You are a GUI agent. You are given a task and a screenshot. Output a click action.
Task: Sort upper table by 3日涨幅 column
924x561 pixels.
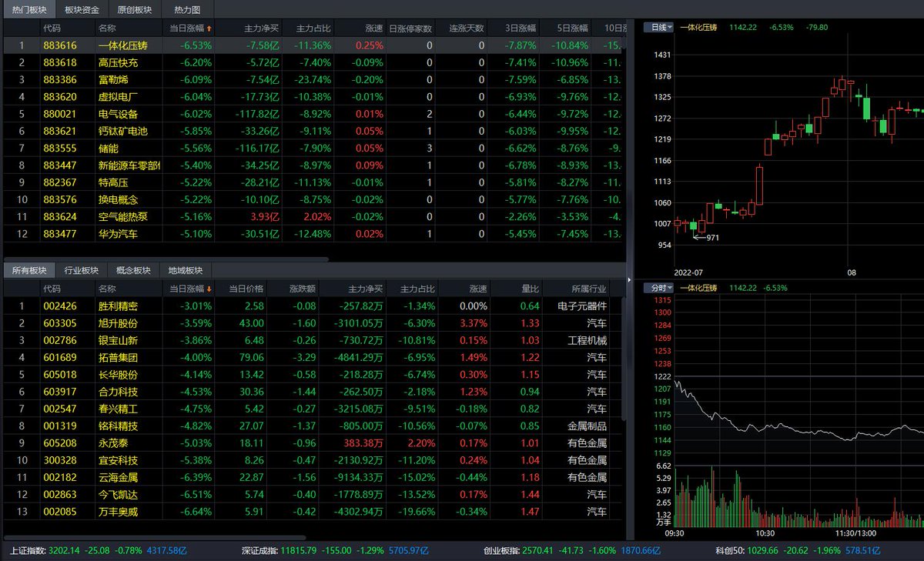pos(521,28)
